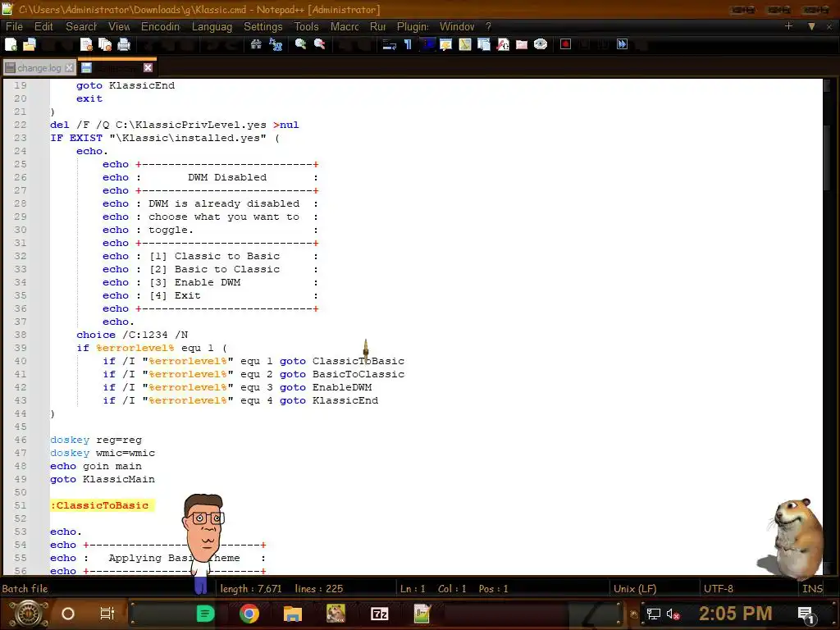The height and width of the screenshot is (630, 840).
Task: Click the 'choice /C:1234 /N' code line
Action: tap(132, 335)
